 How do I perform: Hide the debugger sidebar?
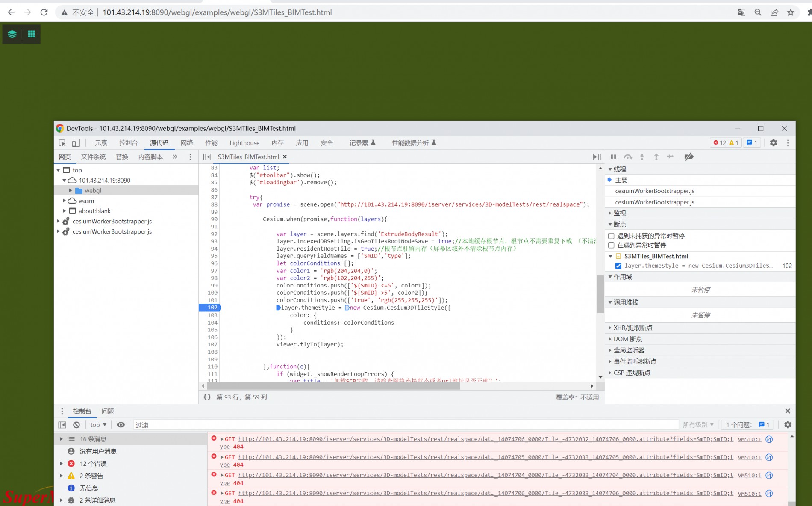[x=597, y=157]
